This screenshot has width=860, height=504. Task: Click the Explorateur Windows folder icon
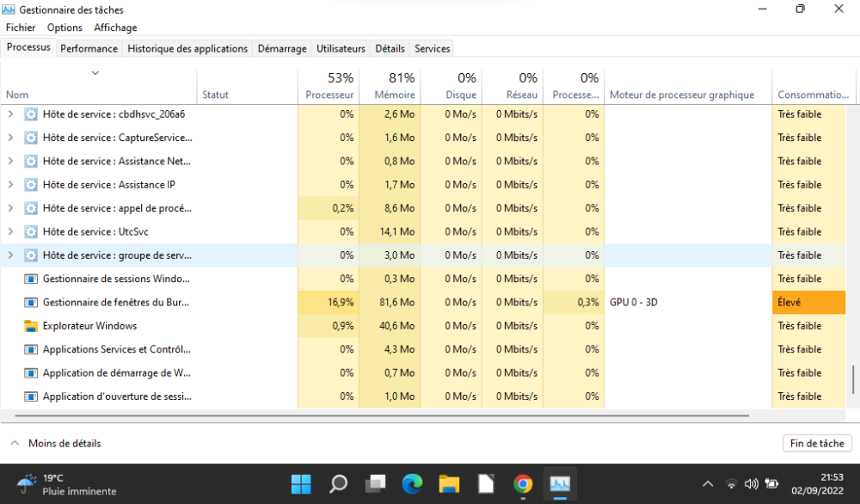(x=32, y=326)
